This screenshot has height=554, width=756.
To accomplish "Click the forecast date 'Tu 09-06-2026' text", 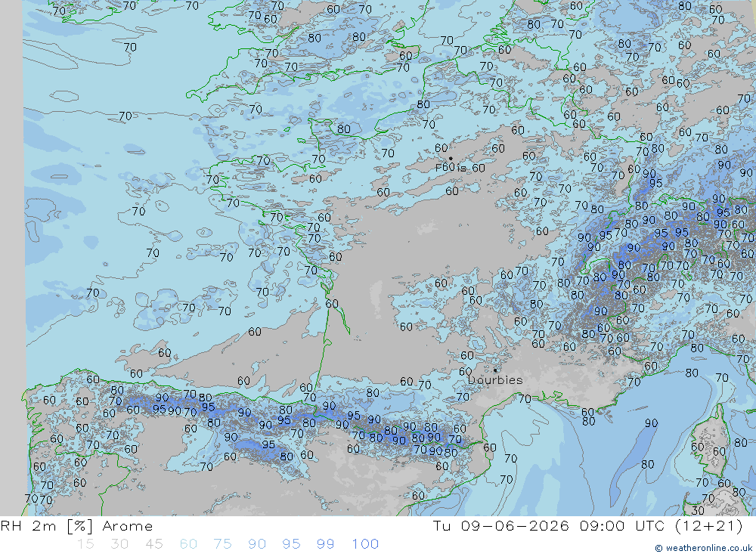I will click(x=500, y=525).
